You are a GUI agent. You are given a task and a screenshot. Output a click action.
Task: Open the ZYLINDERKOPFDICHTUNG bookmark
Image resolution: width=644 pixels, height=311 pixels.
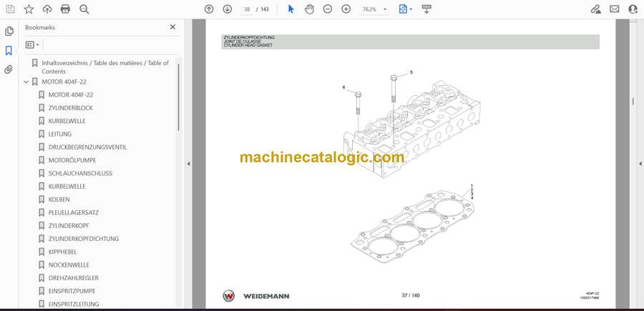point(83,239)
